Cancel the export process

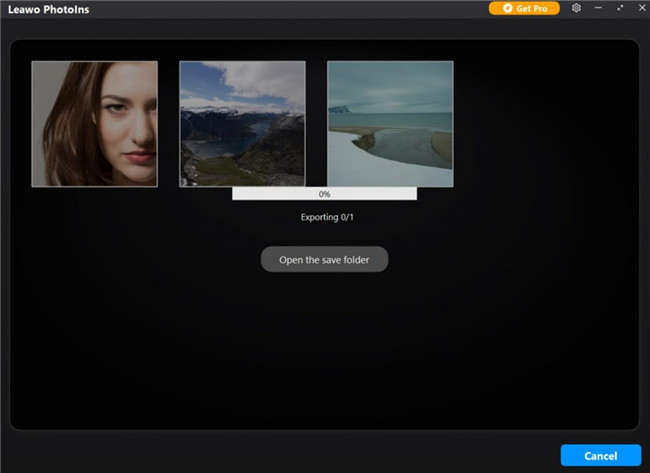tap(601, 456)
